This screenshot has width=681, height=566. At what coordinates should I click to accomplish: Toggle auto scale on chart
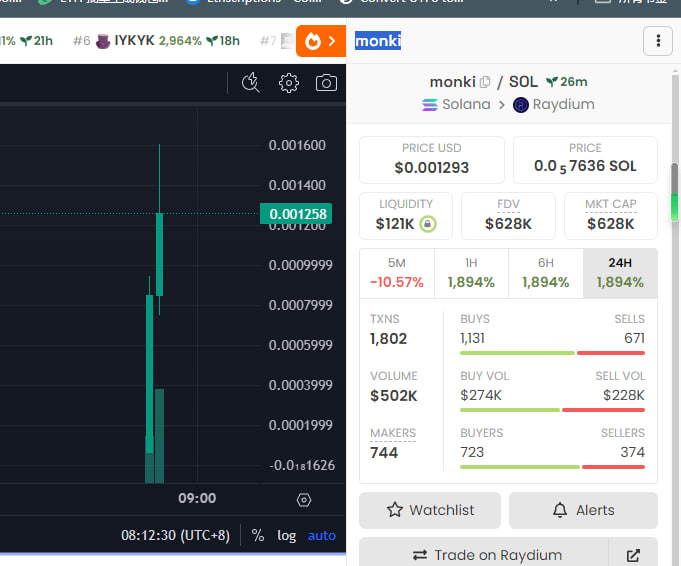click(x=321, y=536)
